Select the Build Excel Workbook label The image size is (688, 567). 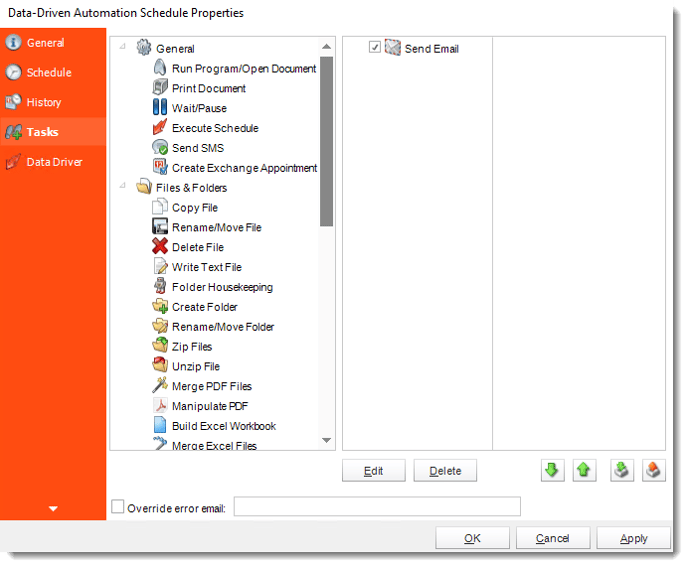tap(224, 426)
